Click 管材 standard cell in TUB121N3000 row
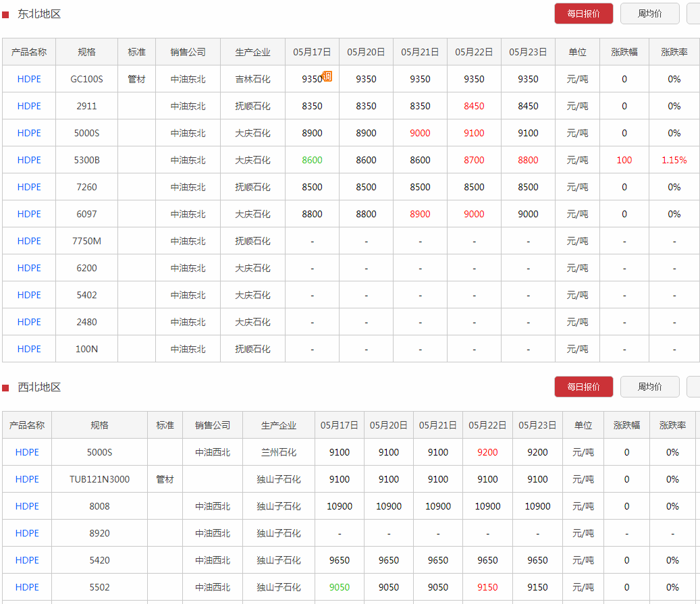This screenshot has height=604, width=700. [165, 479]
